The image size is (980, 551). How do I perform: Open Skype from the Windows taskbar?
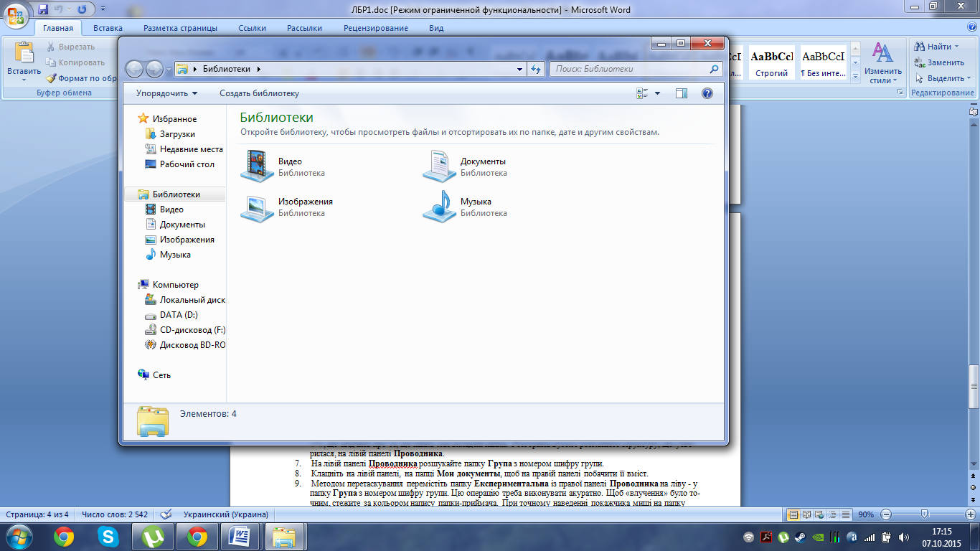(x=108, y=536)
